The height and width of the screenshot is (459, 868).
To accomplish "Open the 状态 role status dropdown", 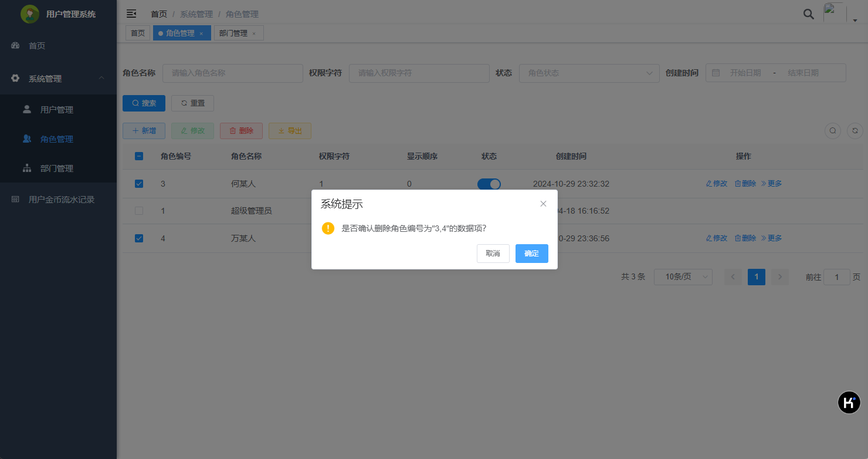I will (589, 73).
